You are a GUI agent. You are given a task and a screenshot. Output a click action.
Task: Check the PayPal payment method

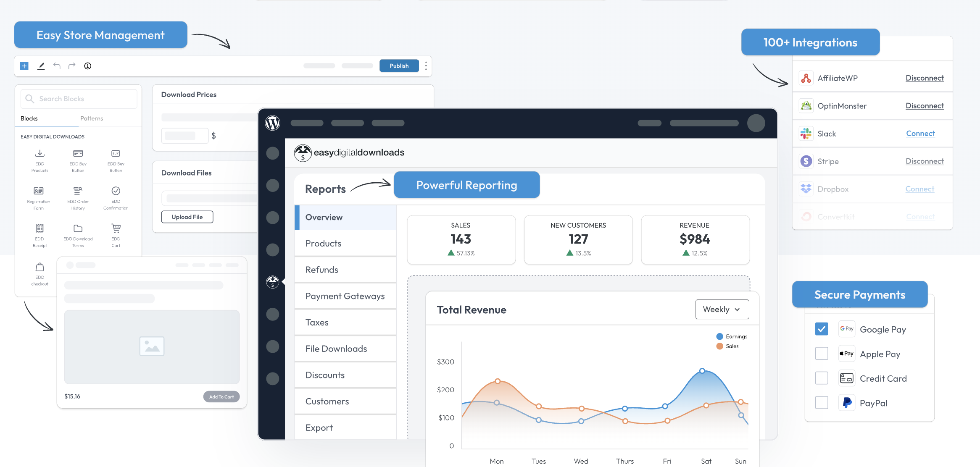[822, 402]
